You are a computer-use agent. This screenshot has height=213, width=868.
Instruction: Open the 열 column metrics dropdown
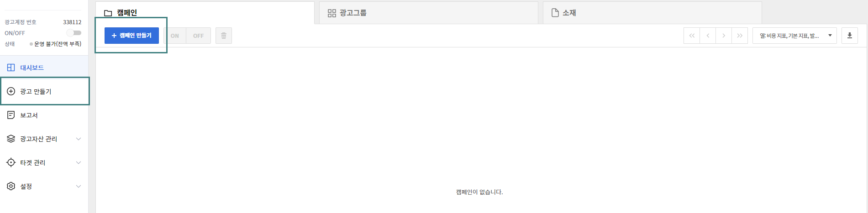tap(794, 36)
